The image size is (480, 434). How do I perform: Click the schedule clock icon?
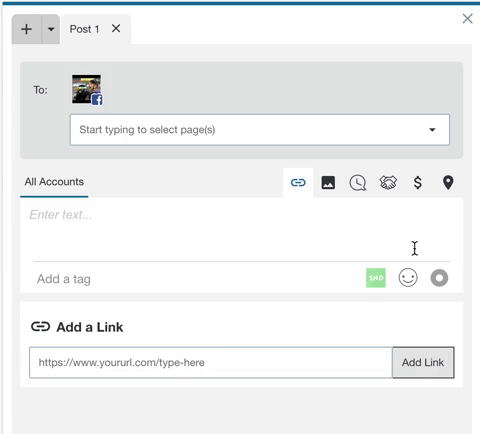358,183
